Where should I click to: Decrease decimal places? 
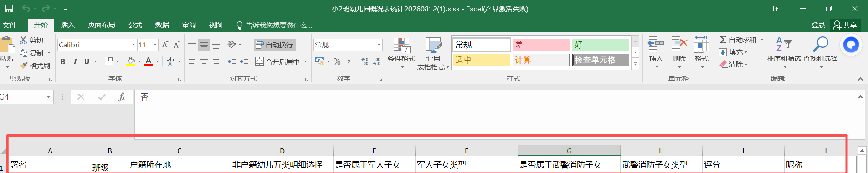click(x=377, y=61)
